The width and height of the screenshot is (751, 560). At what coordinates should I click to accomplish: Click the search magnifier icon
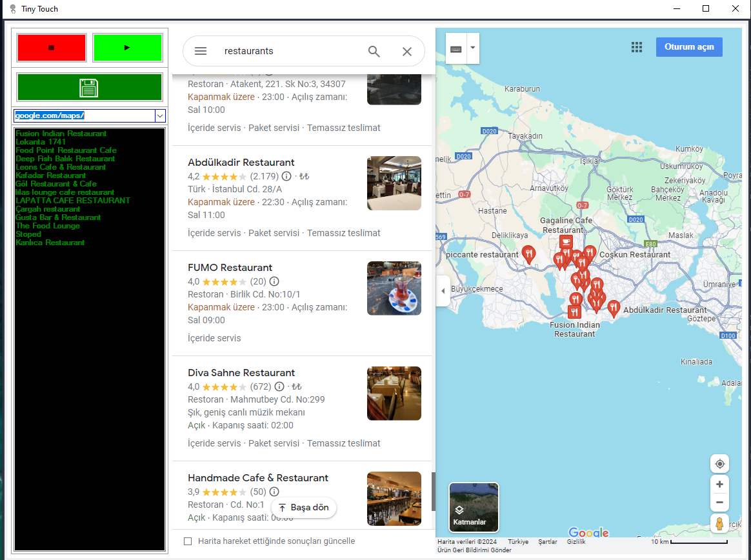(374, 51)
